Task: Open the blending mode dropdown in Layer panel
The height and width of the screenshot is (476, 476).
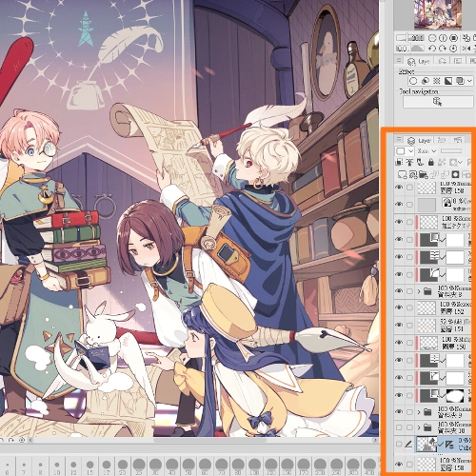Action: [426, 150]
